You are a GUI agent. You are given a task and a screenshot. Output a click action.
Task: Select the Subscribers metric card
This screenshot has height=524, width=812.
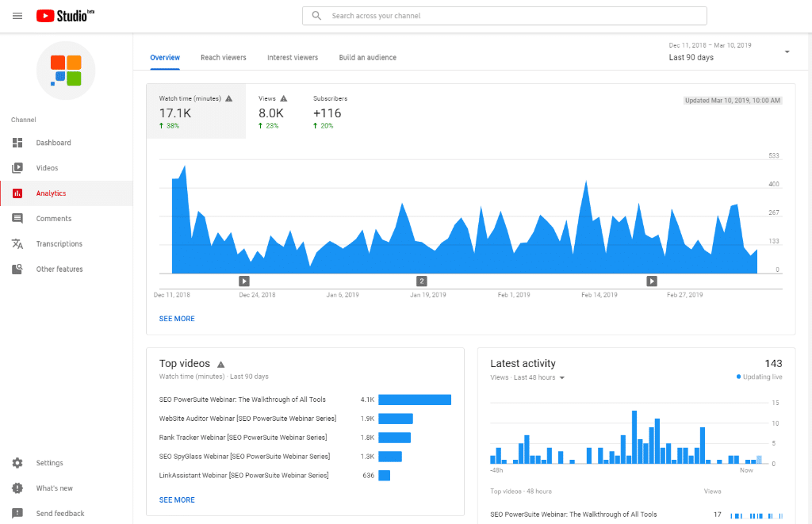[x=327, y=112]
